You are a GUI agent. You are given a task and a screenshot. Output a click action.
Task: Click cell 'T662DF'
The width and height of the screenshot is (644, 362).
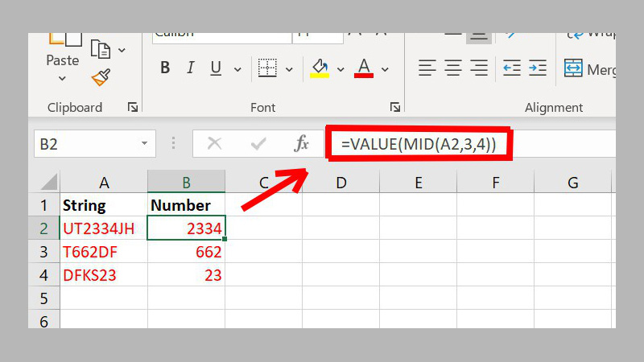[x=104, y=252]
